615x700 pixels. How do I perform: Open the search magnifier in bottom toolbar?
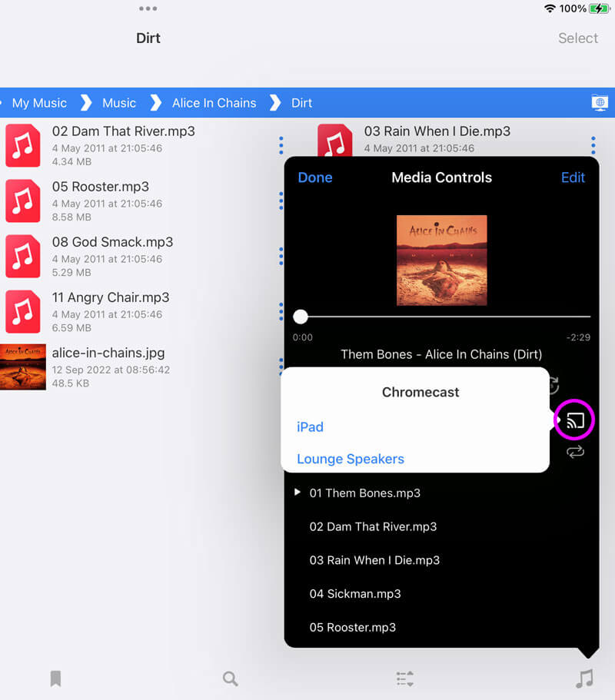coord(230,678)
